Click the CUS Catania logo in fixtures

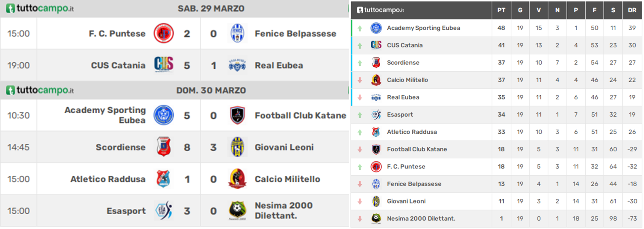(164, 65)
